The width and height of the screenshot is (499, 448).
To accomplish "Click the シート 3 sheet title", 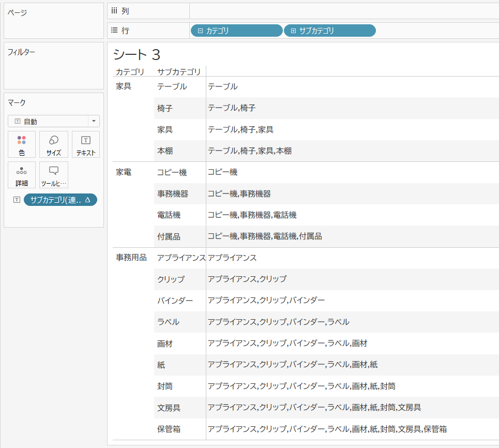I will pos(137,55).
